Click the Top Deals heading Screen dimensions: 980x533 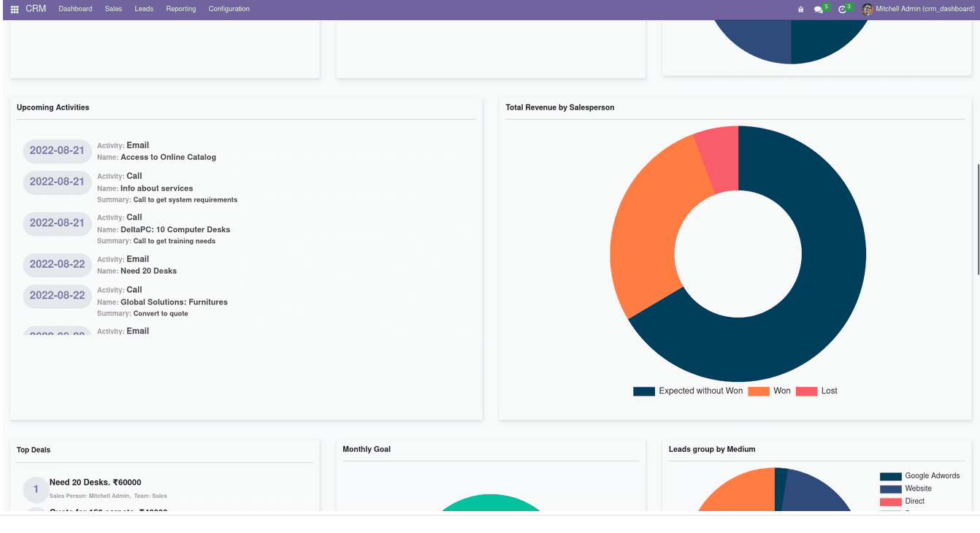coord(34,450)
